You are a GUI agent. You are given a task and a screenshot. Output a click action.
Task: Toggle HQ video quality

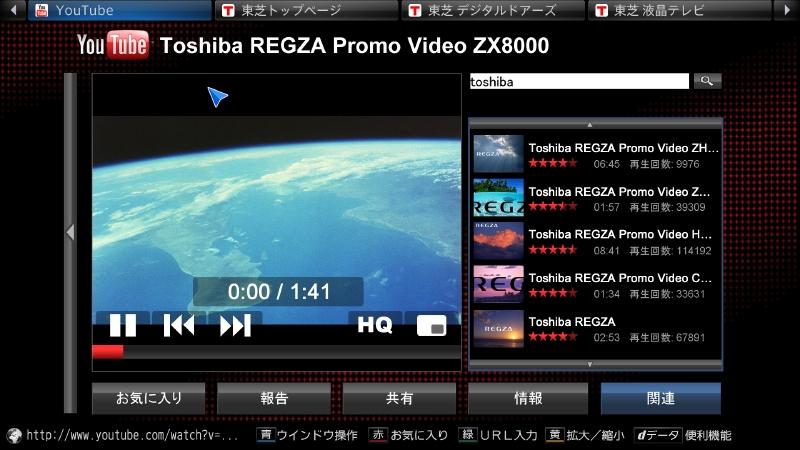coord(375,324)
